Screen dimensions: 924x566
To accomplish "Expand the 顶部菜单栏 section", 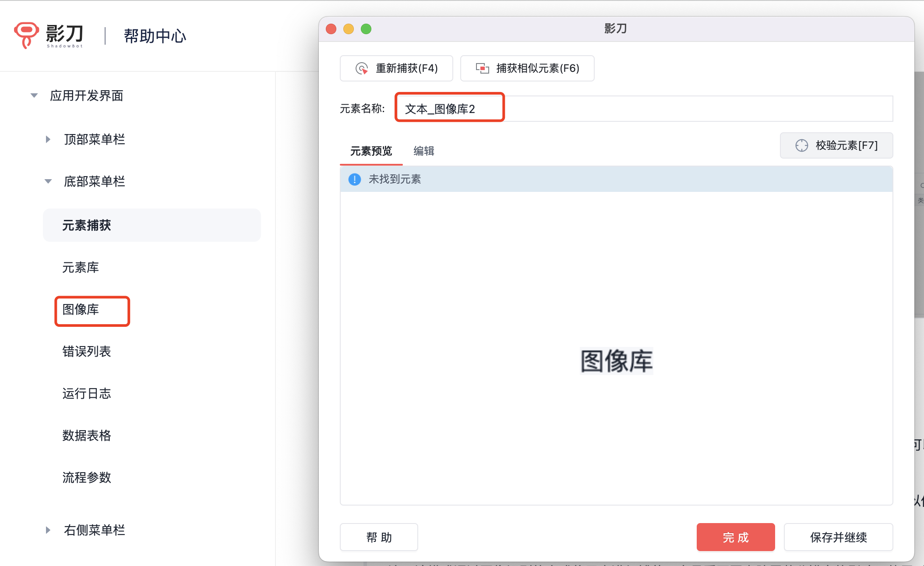I will point(48,139).
